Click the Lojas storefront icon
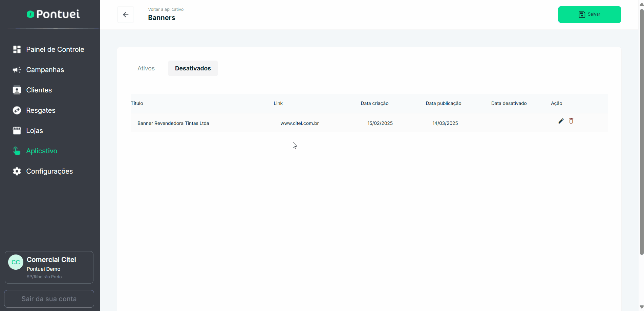The height and width of the screenshot is (311, 644). [17, 131]
